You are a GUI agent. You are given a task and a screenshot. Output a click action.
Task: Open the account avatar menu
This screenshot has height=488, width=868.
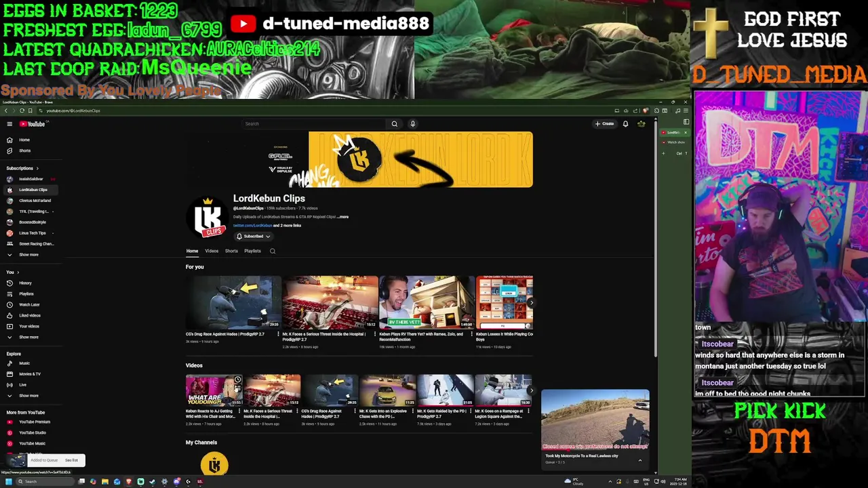[x=641, y=124]
